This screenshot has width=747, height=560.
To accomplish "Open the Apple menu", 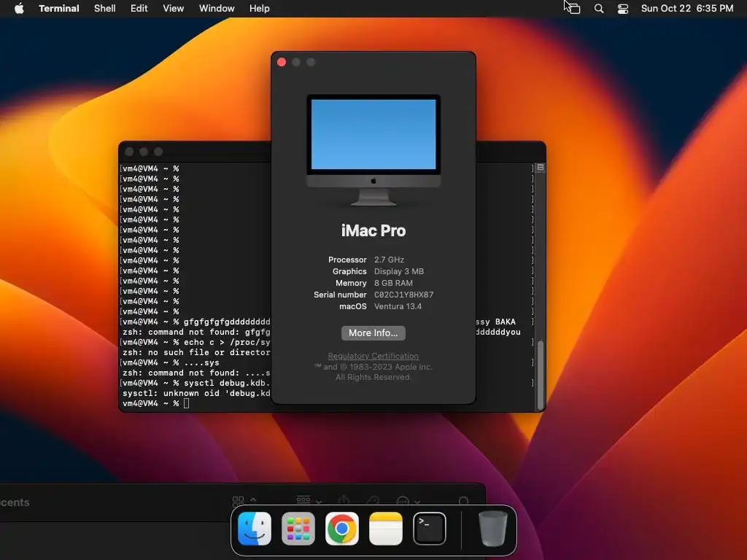I will (19, 8).
